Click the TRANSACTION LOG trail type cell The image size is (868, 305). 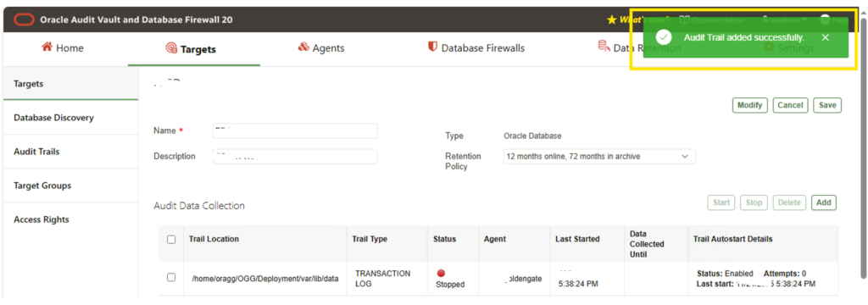[x=382, y=279]
